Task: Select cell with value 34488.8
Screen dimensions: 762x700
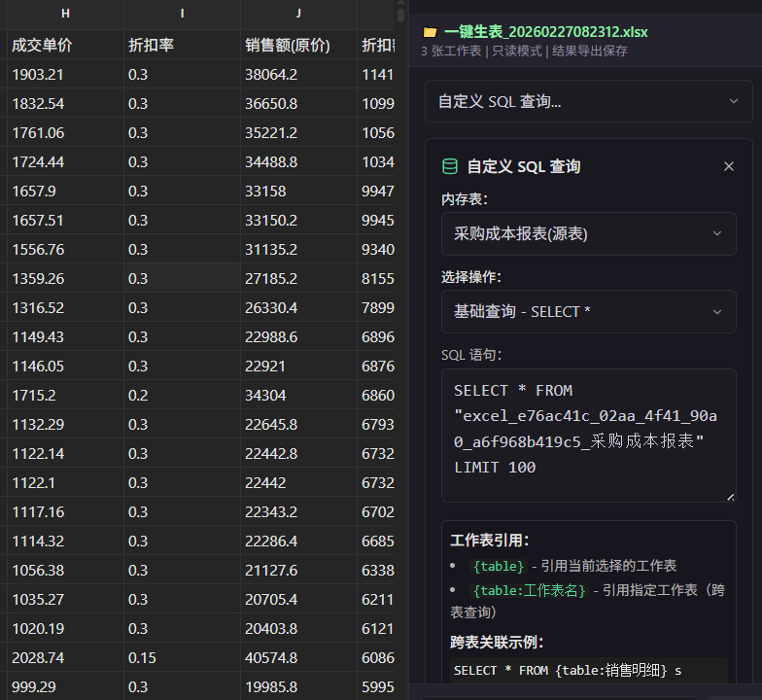Action: [x=299, y=161]
